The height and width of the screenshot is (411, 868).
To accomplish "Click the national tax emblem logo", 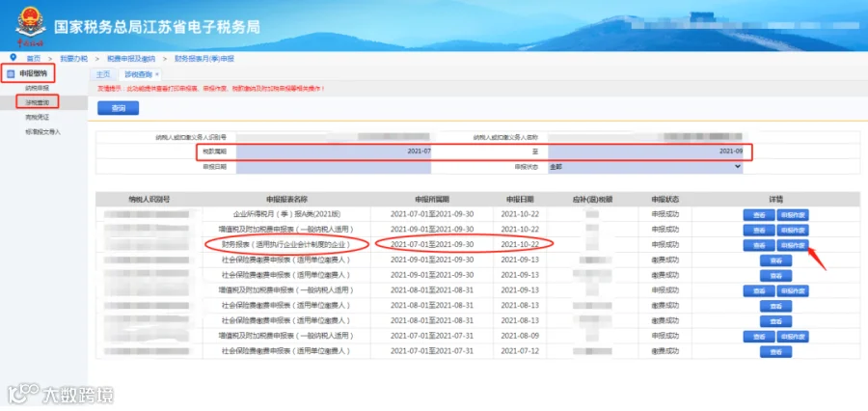I will (31, 24).
